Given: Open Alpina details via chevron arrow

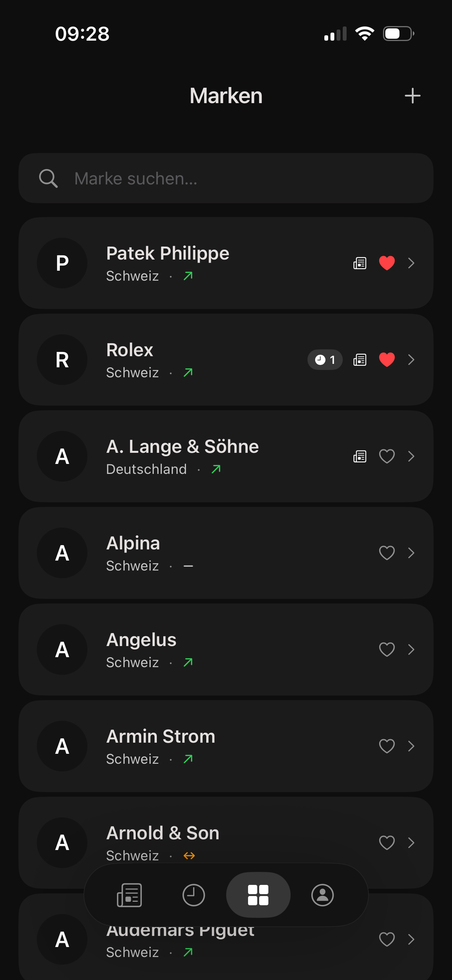Looking at the screenshot, I should pyautogui.click(x=411, y=553).
